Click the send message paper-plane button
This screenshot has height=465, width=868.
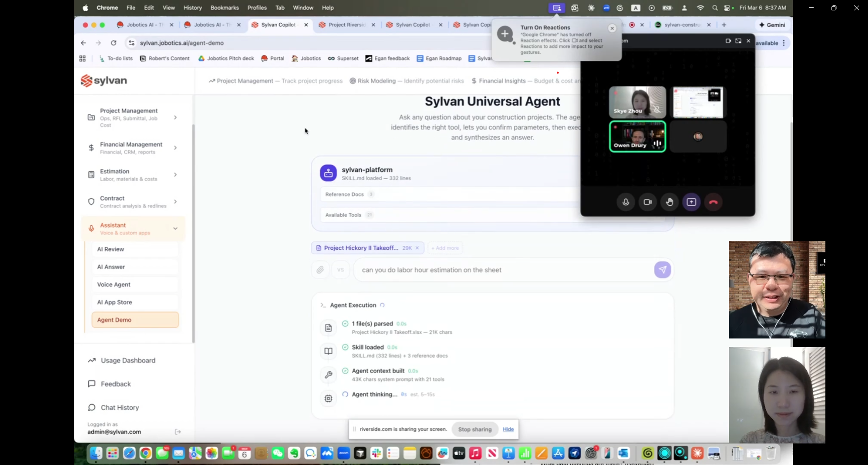[662, 270]
